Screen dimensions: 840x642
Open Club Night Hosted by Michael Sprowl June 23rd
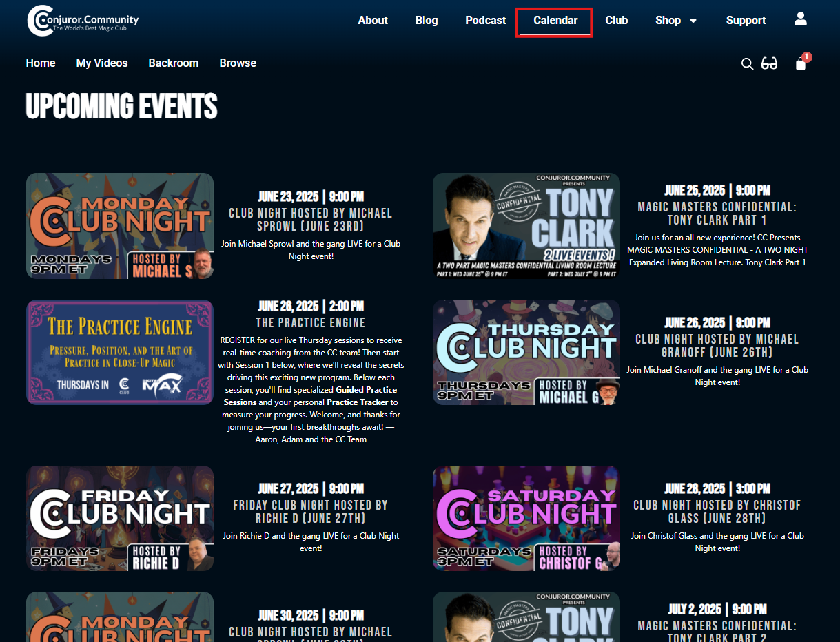311,220
